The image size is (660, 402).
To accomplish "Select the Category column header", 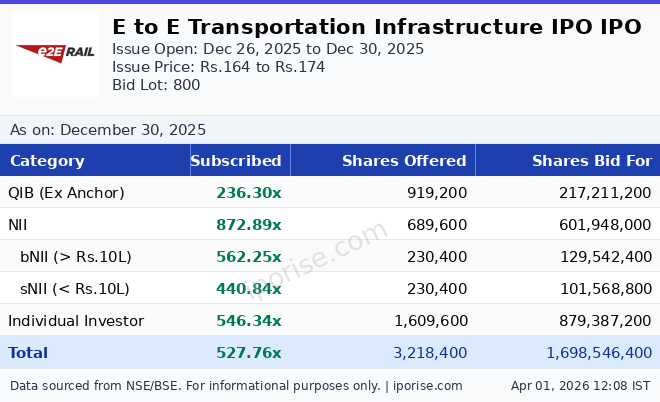I will (47, 161).
